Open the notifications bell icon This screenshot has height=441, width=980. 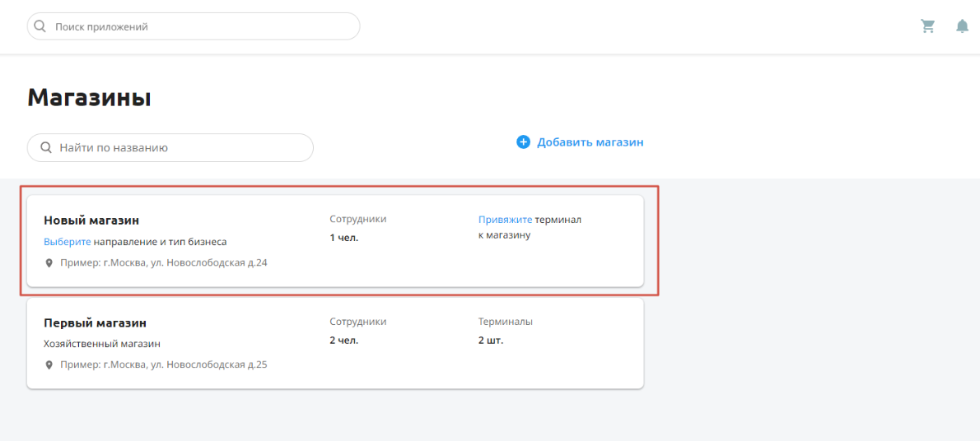963,26
